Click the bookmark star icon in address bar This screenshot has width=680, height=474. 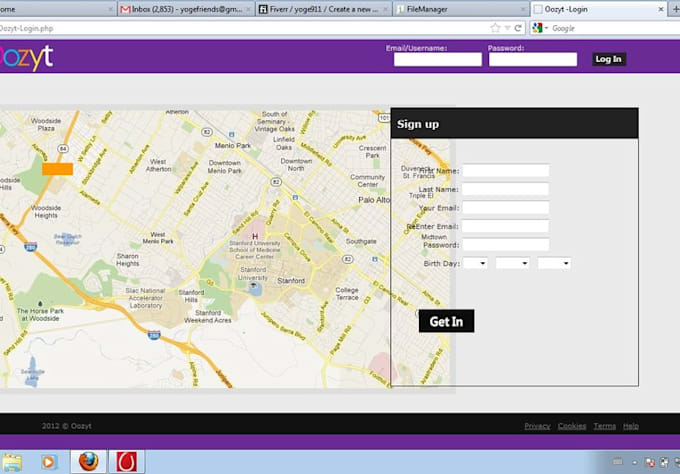495,28
